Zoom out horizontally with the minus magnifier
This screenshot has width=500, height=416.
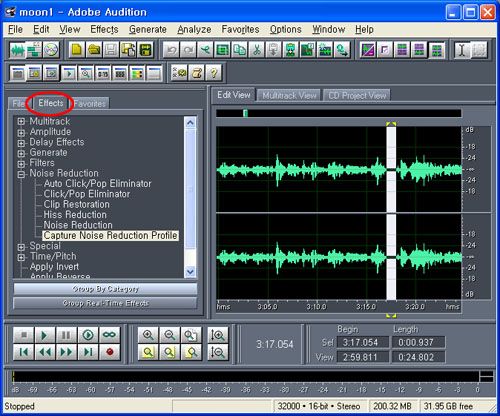(x=170, y=335)
